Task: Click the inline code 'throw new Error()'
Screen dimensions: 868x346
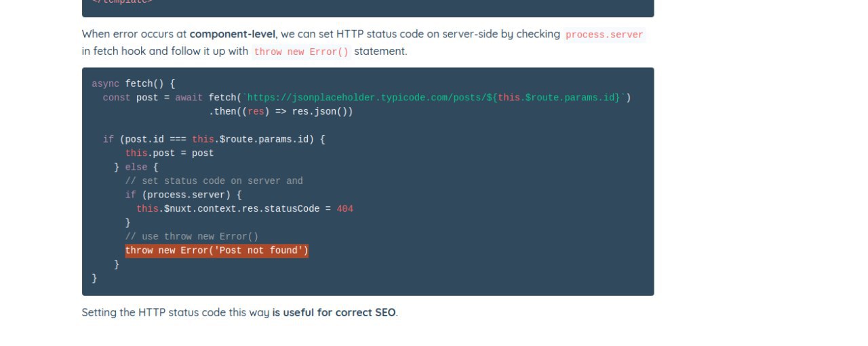Action: (x=301, y=52)
